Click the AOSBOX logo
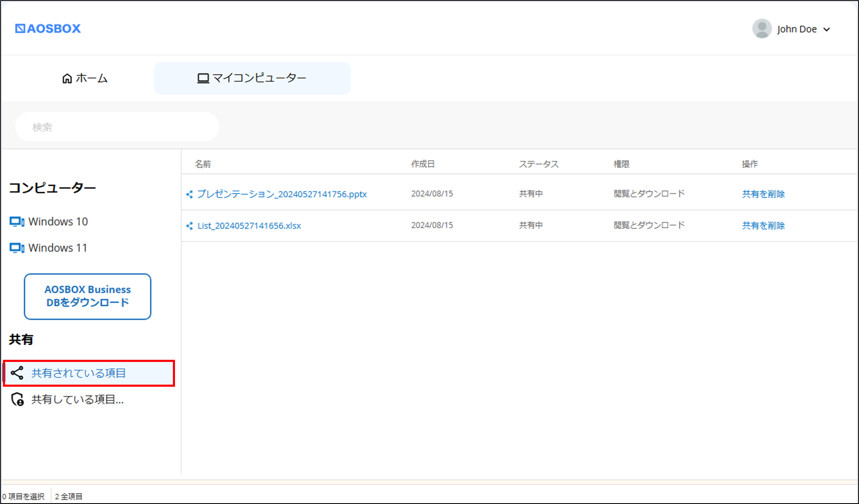859x504 pixels. click(48, 29)
